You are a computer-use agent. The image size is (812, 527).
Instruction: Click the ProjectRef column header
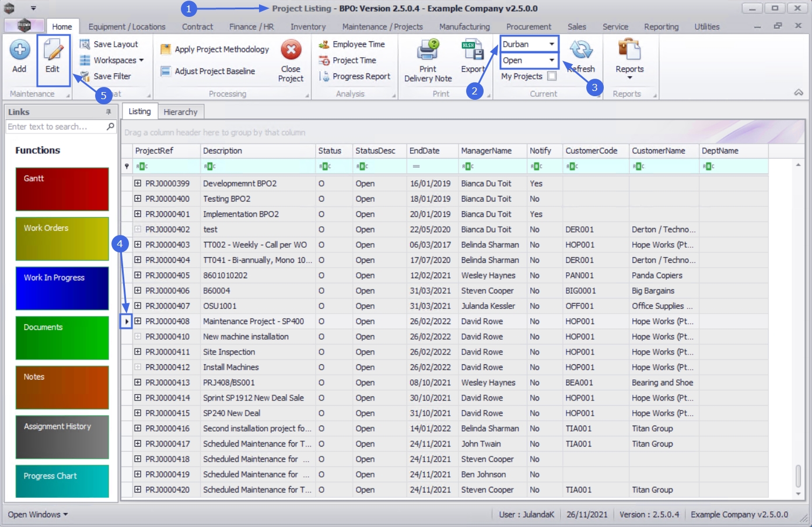click(x=166, y=151)
